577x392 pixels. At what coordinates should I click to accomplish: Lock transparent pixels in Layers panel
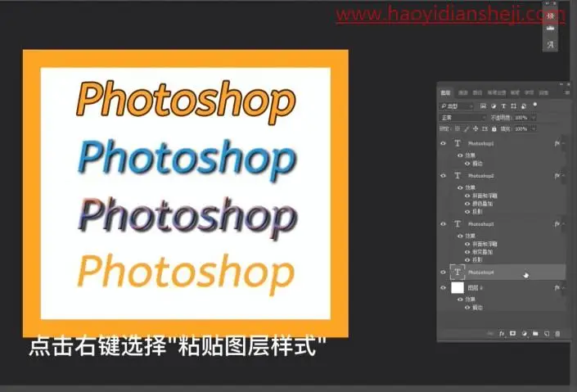458,128
